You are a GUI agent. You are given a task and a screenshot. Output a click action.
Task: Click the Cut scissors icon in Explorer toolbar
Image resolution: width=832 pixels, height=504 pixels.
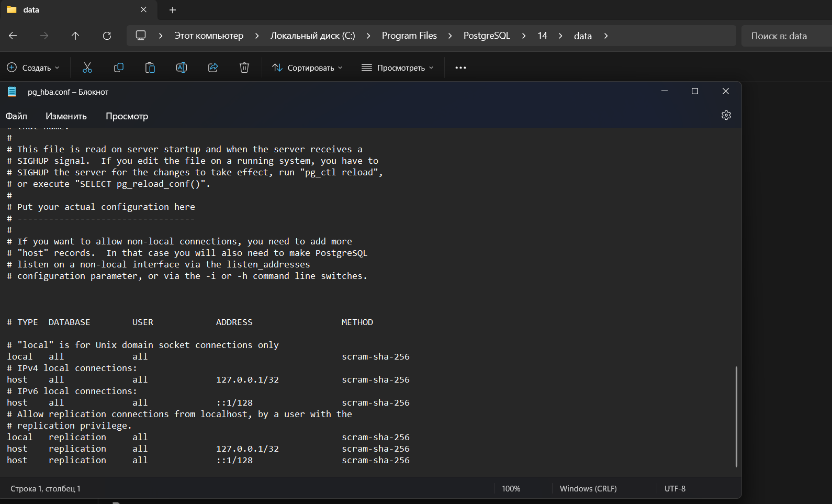pos(87,68)
